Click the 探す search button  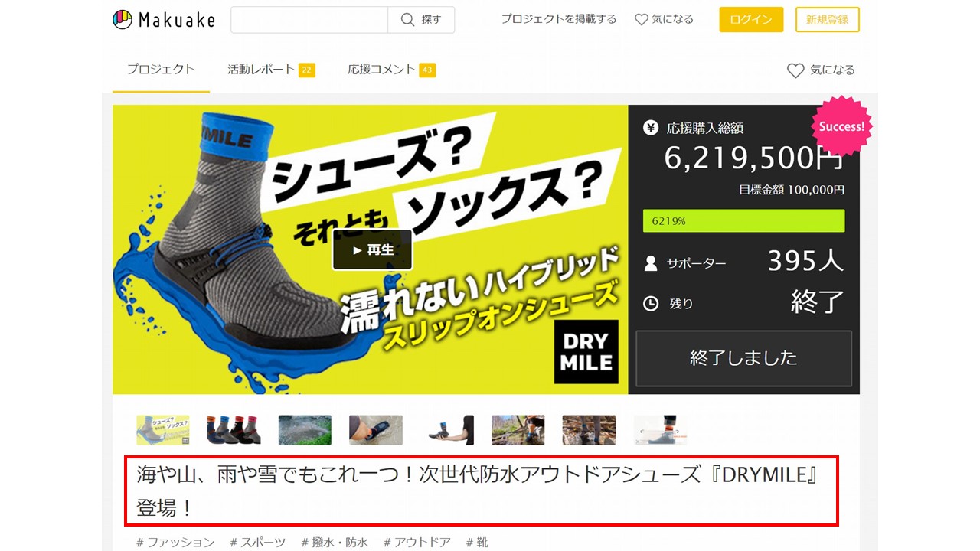(421, 20)
